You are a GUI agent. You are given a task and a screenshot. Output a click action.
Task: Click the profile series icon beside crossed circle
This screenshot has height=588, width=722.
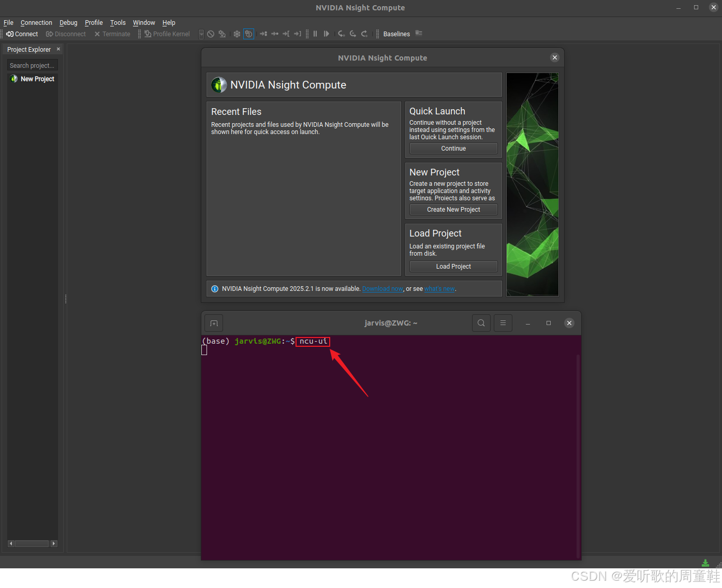(222, 34)
